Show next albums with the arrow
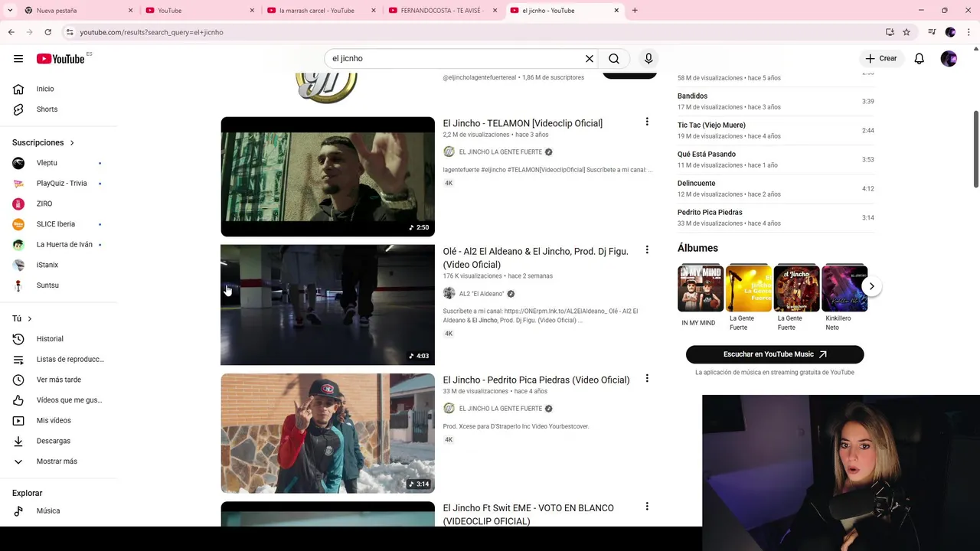The width and height of the screenshot is (980, 551). [x=871, y=286]
